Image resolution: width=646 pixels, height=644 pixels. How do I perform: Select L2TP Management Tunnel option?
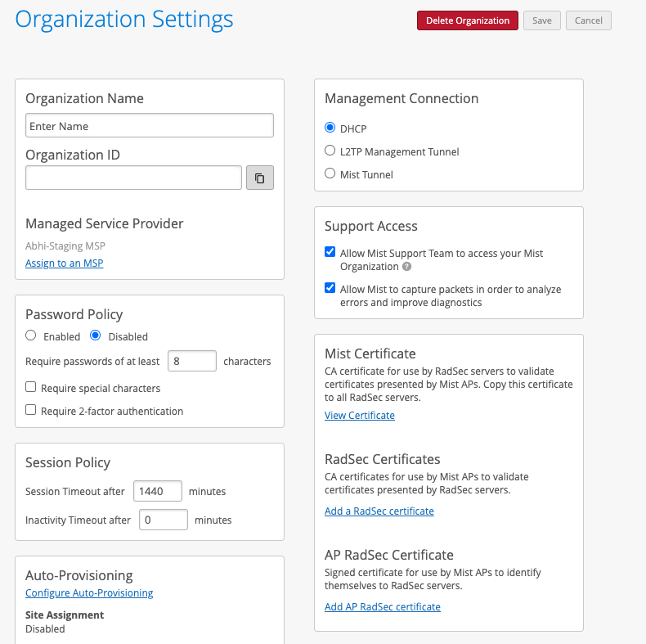tap(330, 151)
